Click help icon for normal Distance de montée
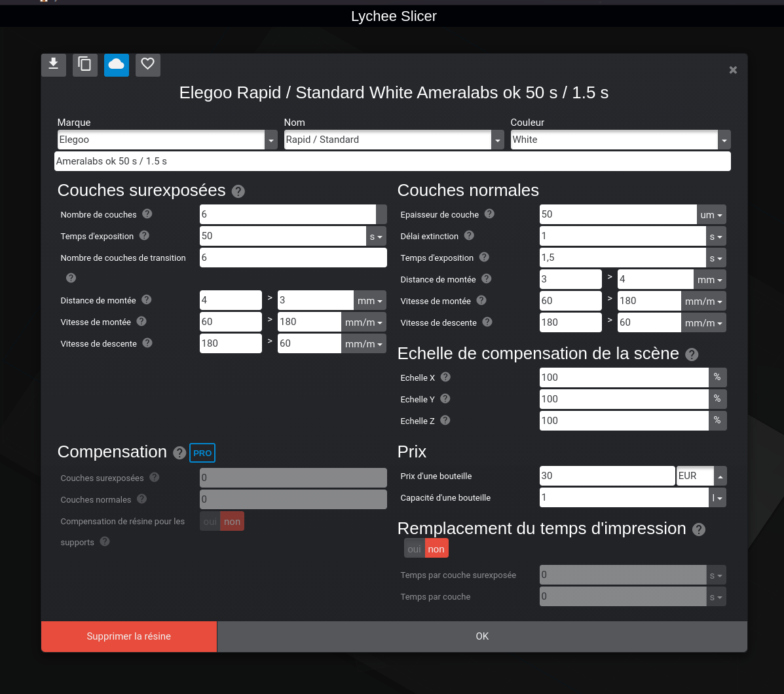This screenshot has width=784, height=694. click(x=487, y=279)
